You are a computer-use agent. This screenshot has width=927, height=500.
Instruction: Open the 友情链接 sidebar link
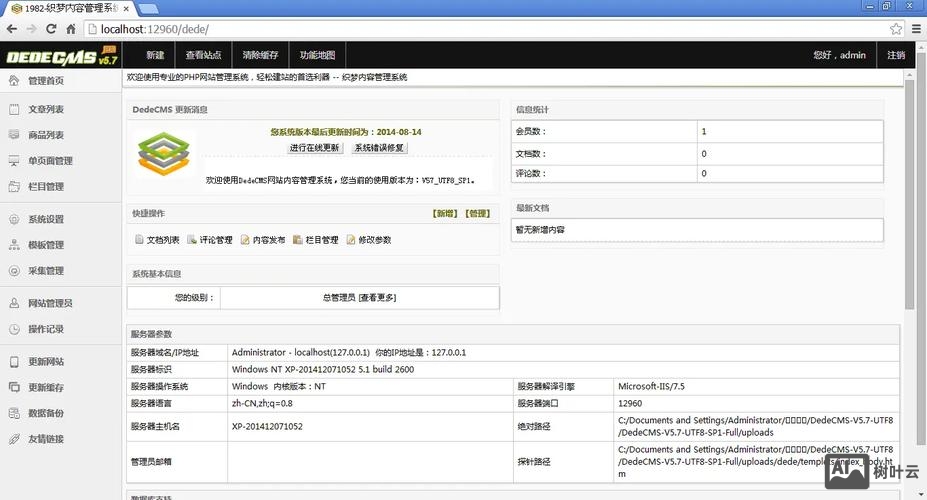point(46,439)
